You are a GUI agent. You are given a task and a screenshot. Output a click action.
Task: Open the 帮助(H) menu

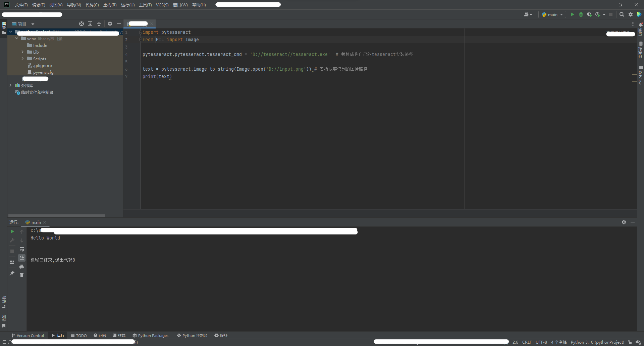(x=199, y=5)
